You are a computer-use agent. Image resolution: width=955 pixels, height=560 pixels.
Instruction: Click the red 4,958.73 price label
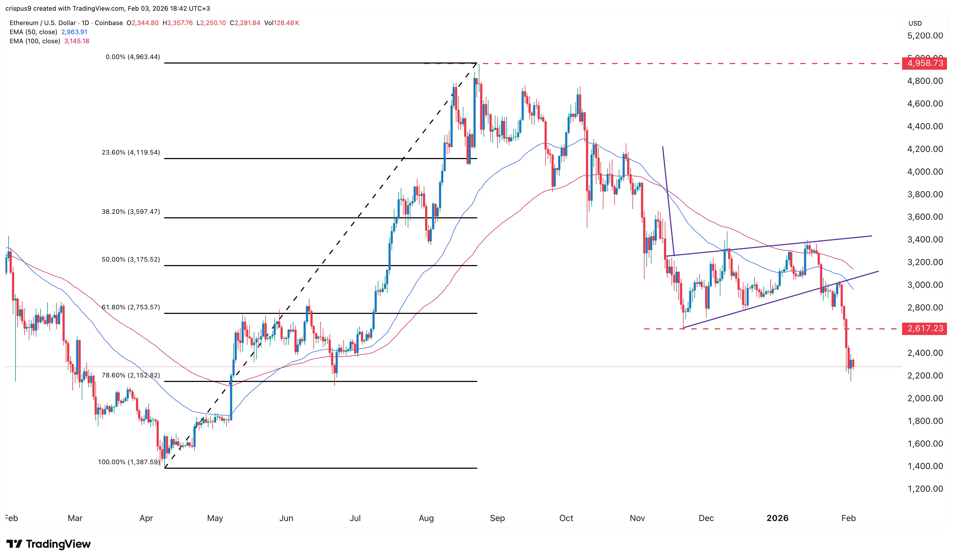click(x=925, y=63)
